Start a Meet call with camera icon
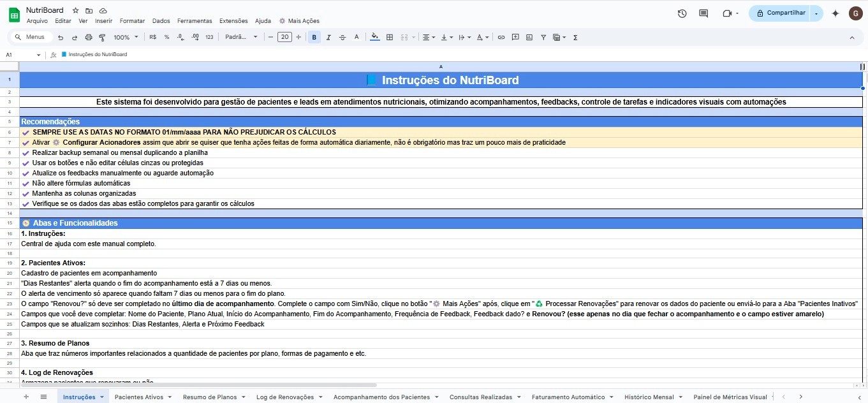This screenshot has height=403, width=868. tap(727, 13)
